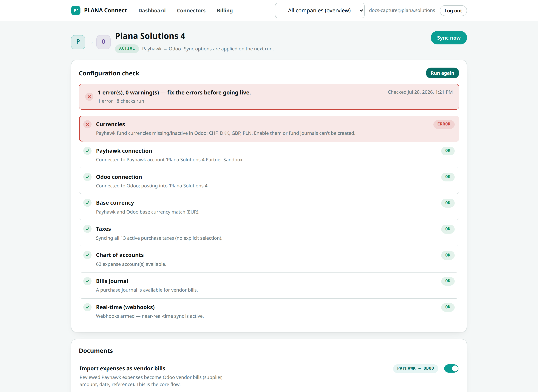Click the 'Real-time (webhooks)' check title
This screenshot has width=538, height=392.
(x=125, y=307)
